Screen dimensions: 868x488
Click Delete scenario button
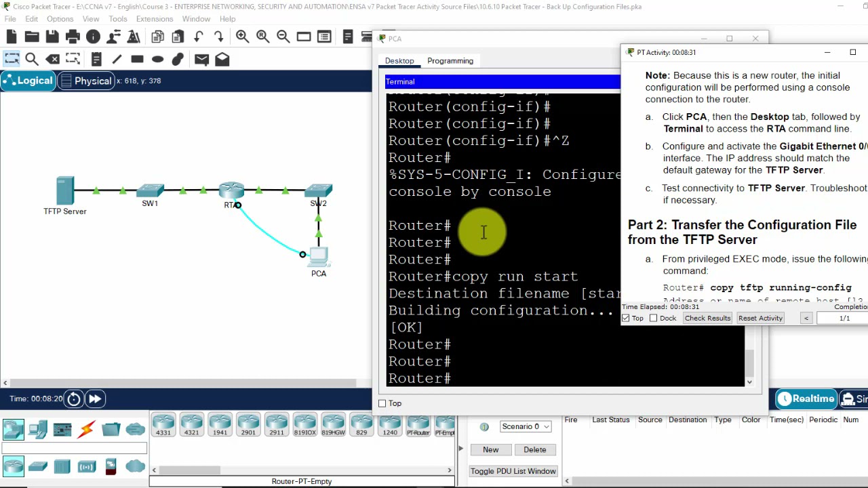(535, 449)
